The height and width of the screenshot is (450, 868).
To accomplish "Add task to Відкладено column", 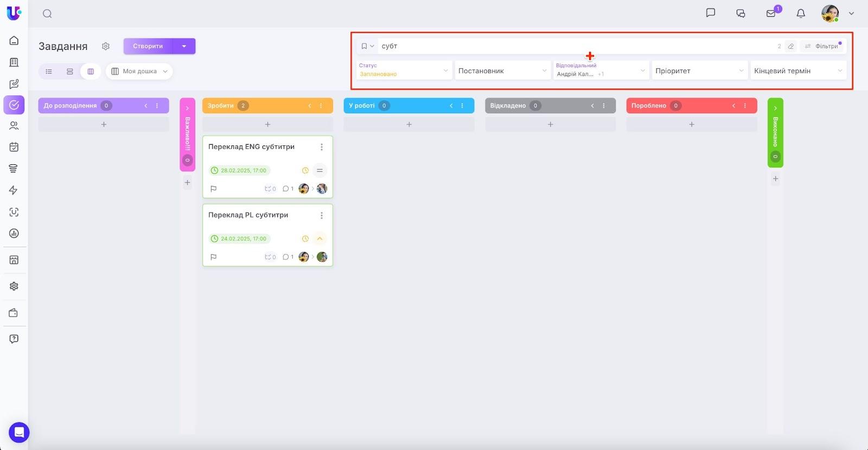I will click(550, 124).
